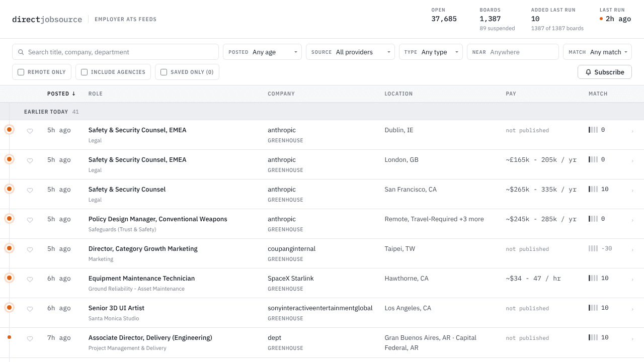644x362 pixels.
Task: Click the Pay column header
Action: click(x=511, y=94)
